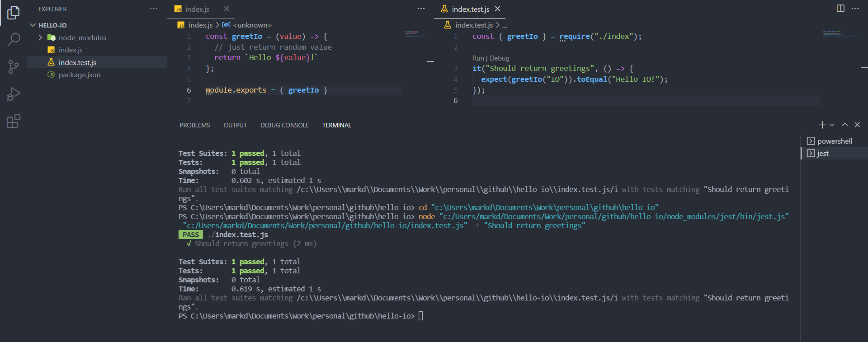Select the jest terminal instance
The image size is (868, 342).
click(834, 153)
